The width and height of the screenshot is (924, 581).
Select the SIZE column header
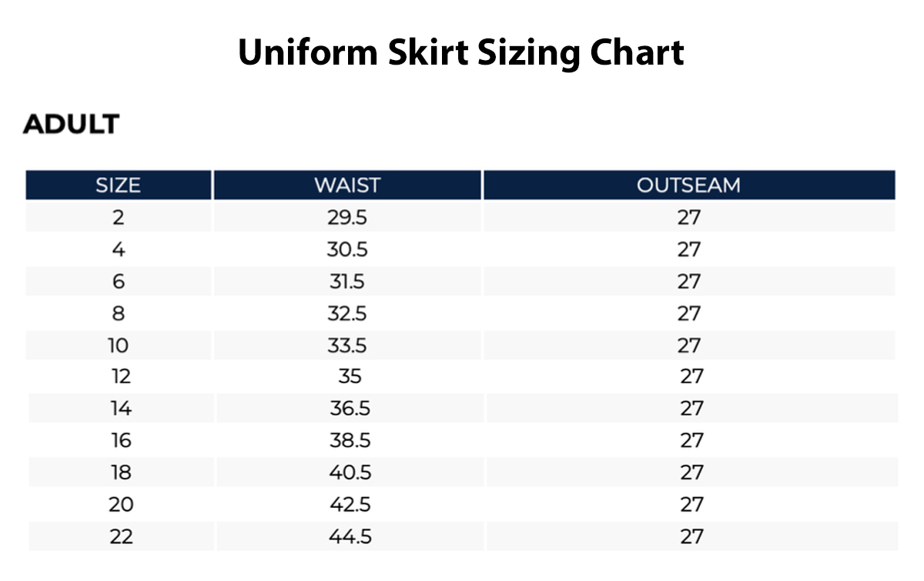click(x=118, y=185)
